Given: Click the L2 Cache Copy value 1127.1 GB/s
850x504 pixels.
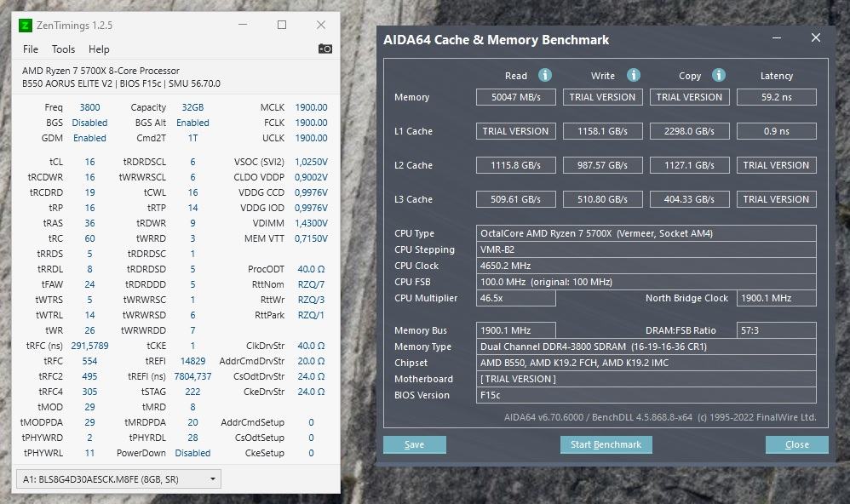Looking at the screenshot, I should tap(690, 165).
